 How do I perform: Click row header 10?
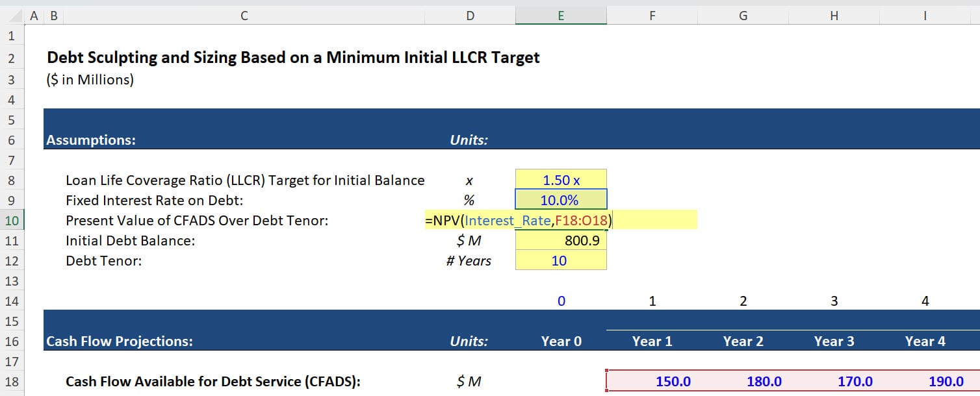click(x=11, y=220)
